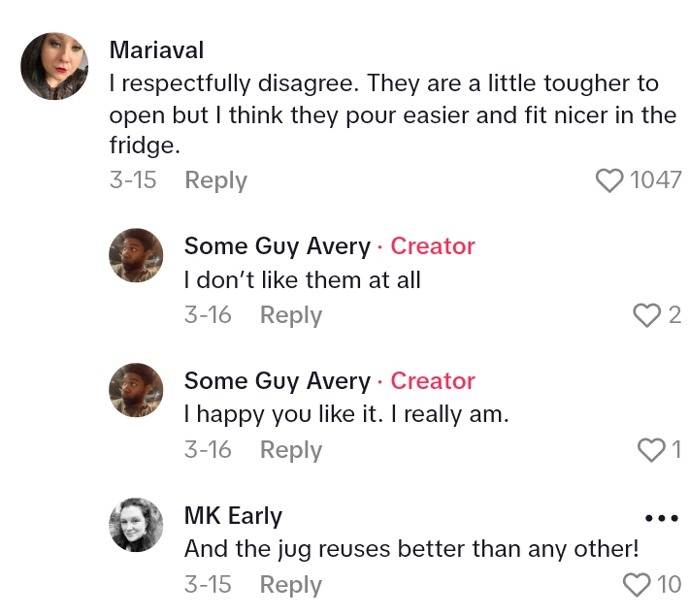Viewport: 689px width, 616px height.
Task: Click Mariaval's comment text about the fridge
Action: (388, 114)
